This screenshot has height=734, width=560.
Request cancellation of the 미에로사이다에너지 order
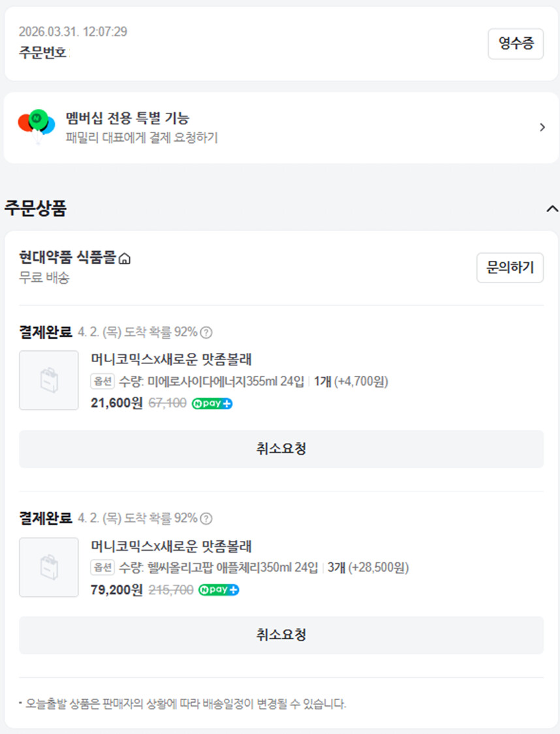(281, 449)
